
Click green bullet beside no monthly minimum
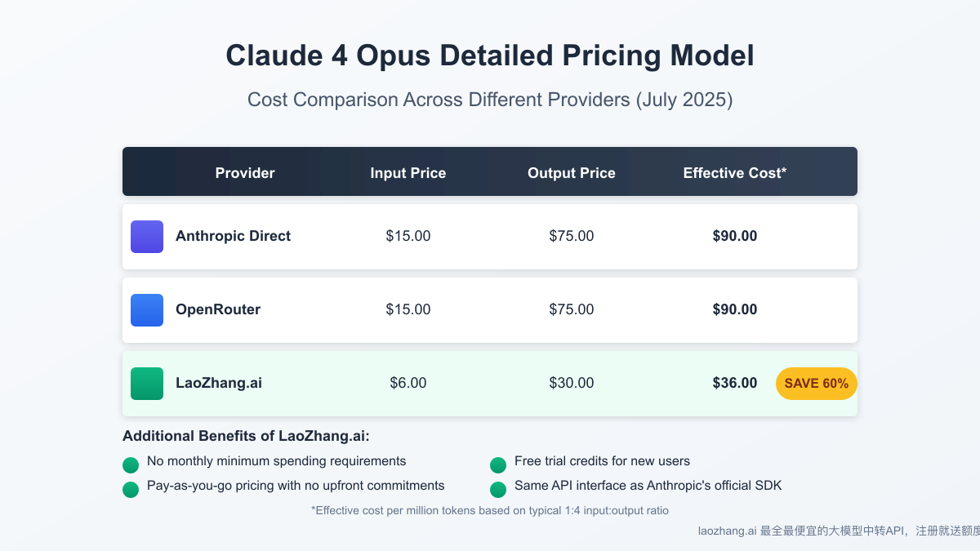point(131,465)
